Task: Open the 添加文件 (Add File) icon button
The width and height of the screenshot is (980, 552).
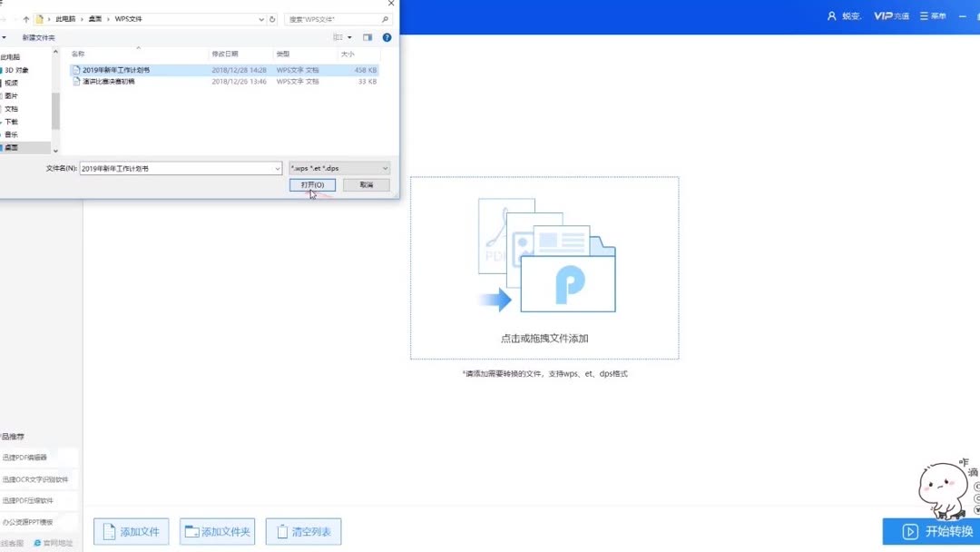Action: [x=108, y=531]
